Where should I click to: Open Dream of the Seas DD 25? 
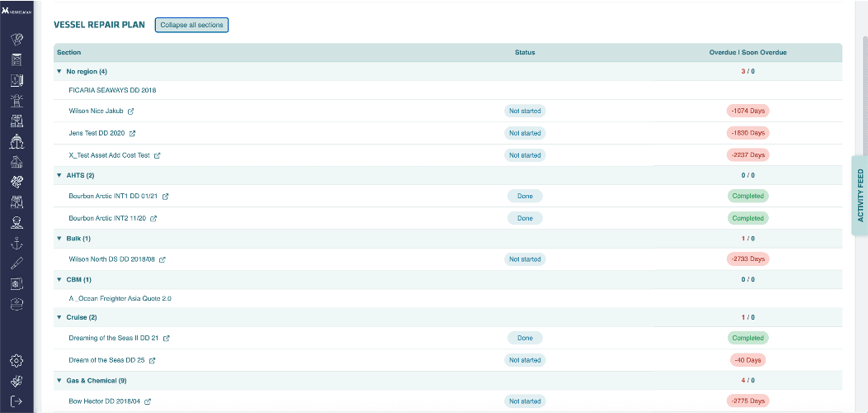point(106,360)
